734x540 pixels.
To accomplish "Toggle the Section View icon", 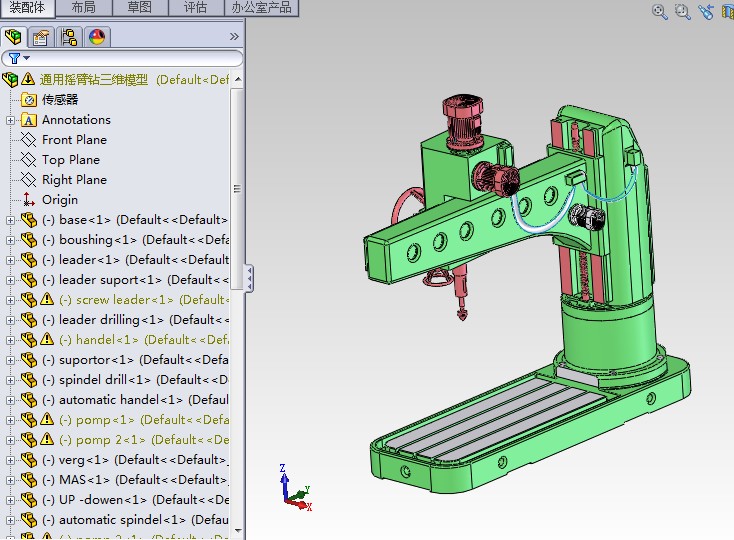I will [728, 12].
